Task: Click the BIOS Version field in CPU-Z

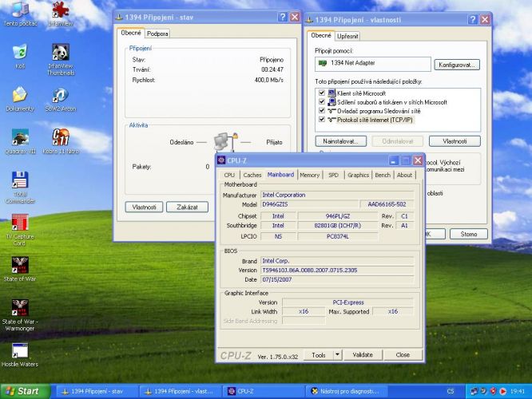Action: 337,271
